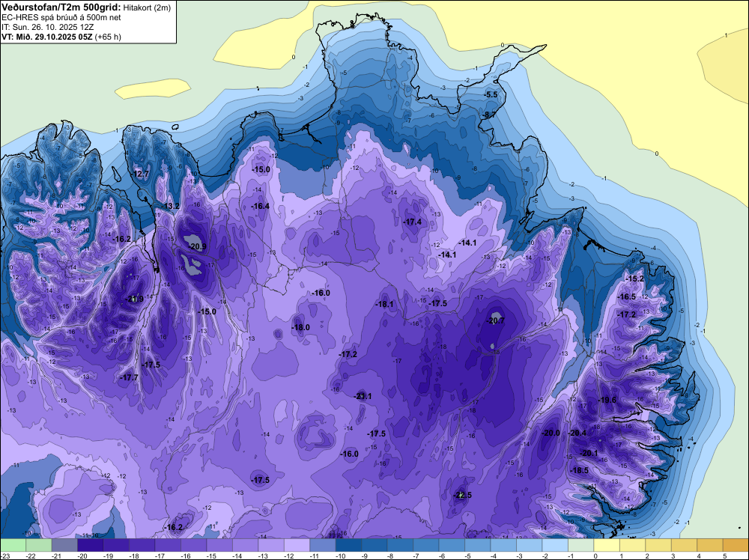Screen dimensions: 749x560
Task: Click the legend swatch labeled -4
Action: pos(503,545)
